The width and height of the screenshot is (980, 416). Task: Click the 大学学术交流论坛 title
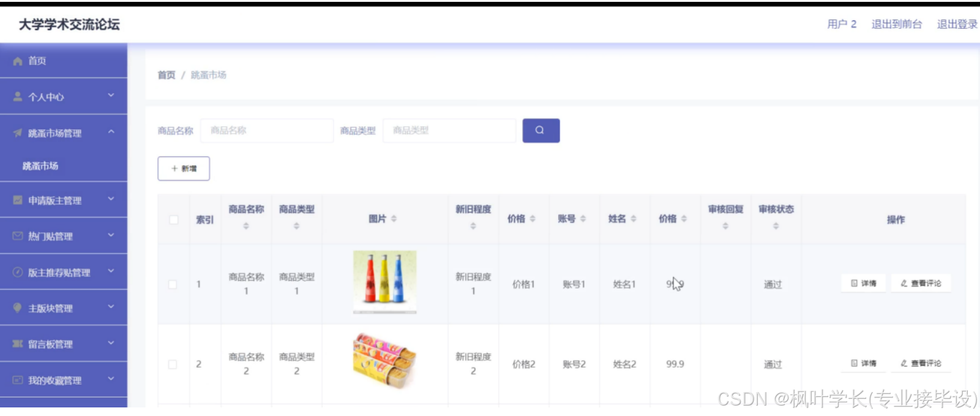[69, 25]
